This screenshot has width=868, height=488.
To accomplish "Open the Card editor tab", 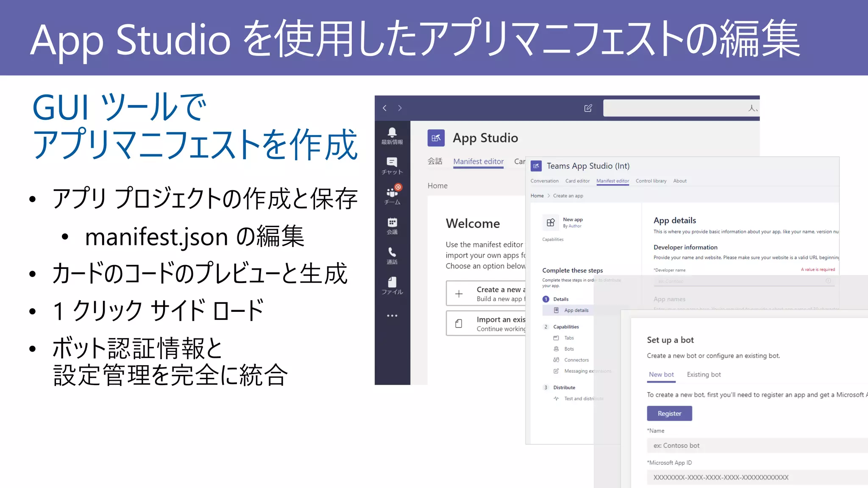I will click(x=577, y=181).
